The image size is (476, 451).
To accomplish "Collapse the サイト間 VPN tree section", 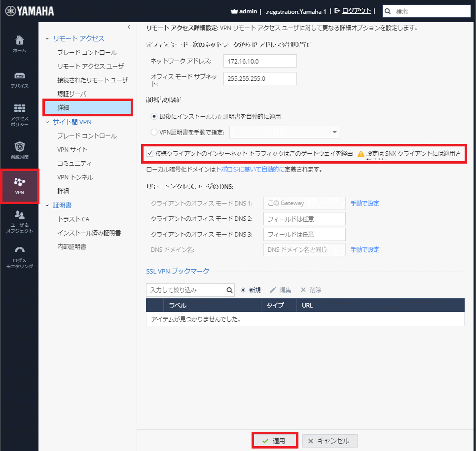I will point(48,122).
